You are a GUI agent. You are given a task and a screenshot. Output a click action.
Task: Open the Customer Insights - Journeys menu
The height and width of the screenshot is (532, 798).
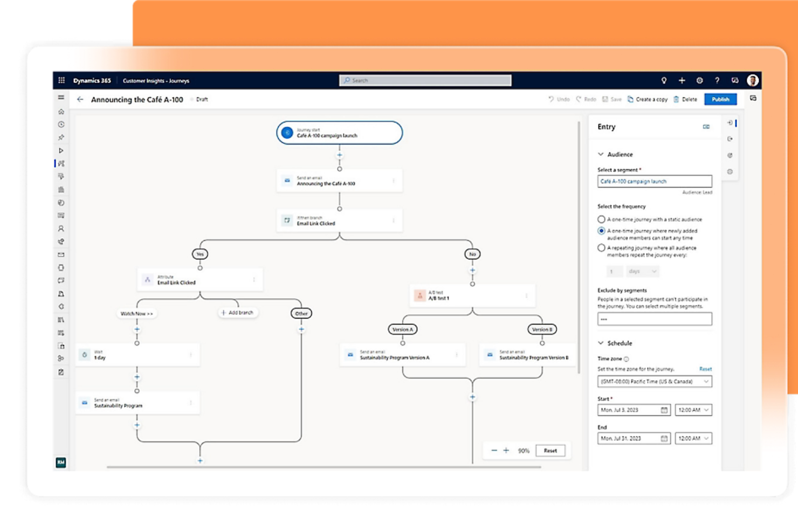155,80
